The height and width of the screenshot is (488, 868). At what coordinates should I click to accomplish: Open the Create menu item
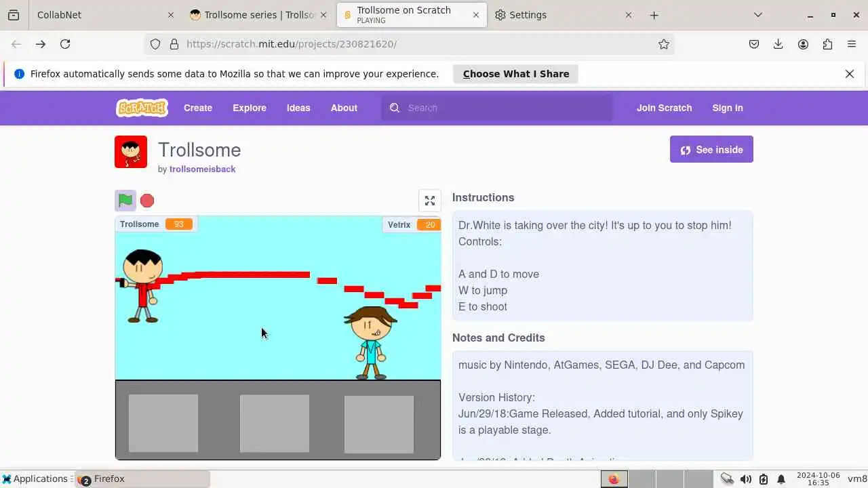tap(198, 108)
